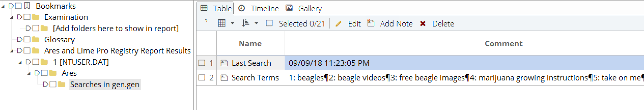Click the Add Note button label
This screenshot has height=110, width=644.
click(x=396, y=24)
